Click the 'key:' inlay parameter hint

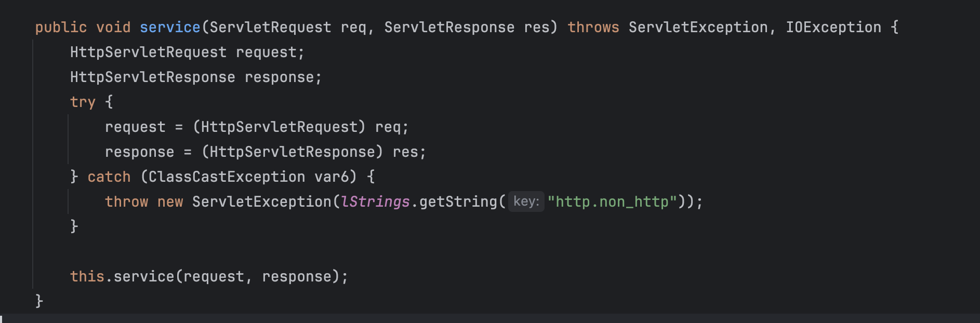(x=526, y=201)
